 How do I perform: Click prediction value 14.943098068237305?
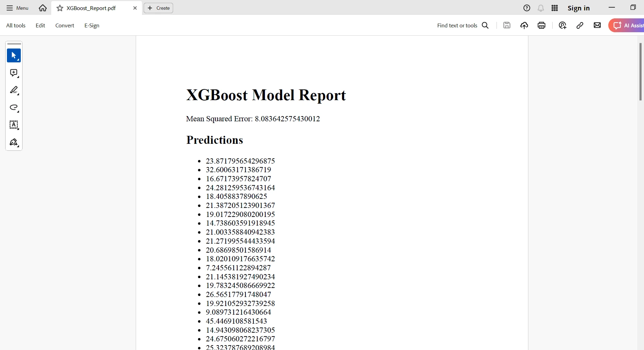click(x=240, y=330)
